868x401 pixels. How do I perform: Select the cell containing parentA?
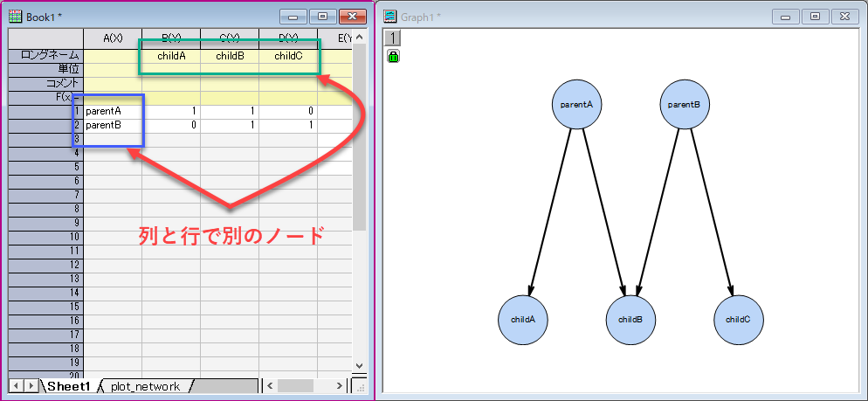tap(113, 111)
